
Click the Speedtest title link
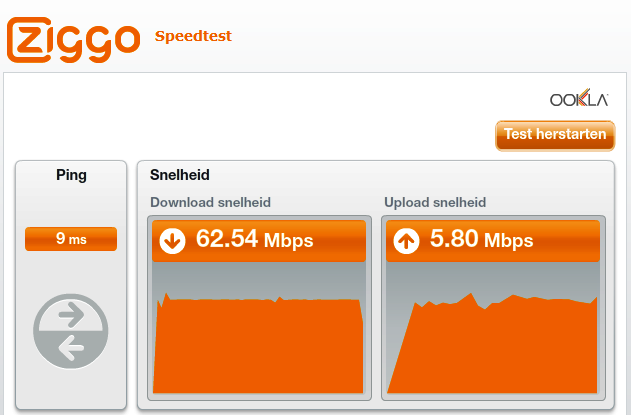[x=193, y=36]
